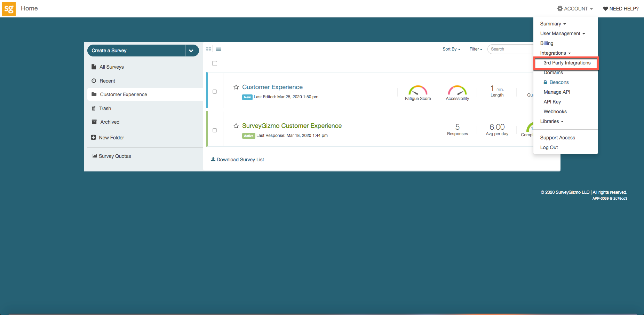Open Support Access menu item

point(558,138)
